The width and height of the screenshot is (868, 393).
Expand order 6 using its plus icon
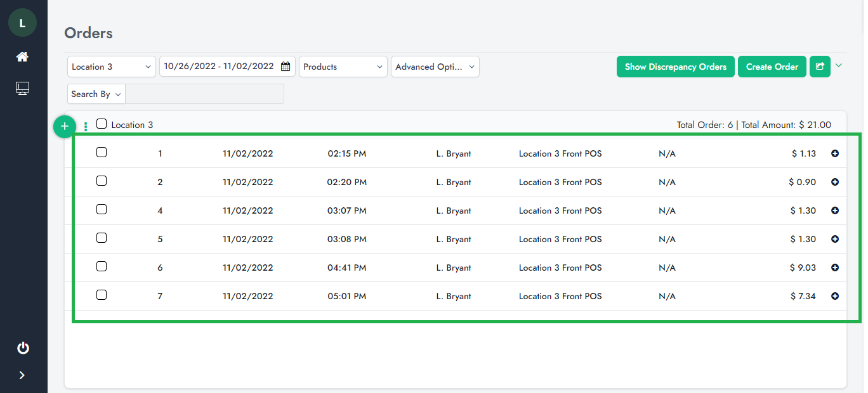point(835,267)
